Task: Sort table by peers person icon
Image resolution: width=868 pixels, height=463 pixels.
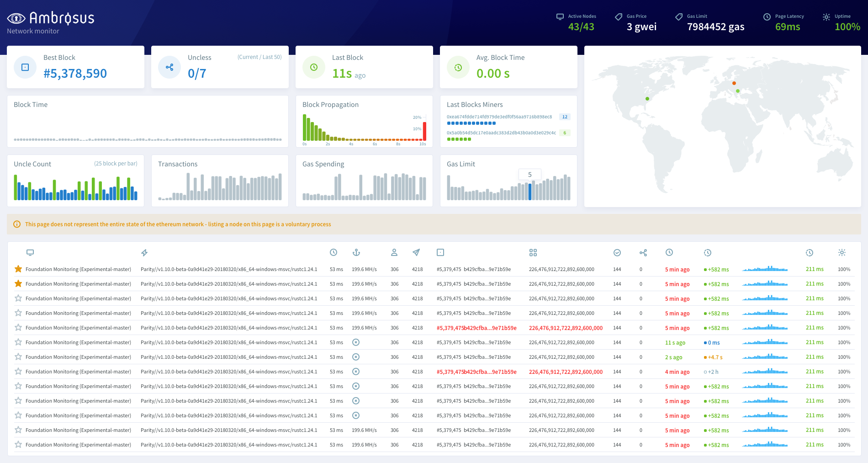Action: 394,252
